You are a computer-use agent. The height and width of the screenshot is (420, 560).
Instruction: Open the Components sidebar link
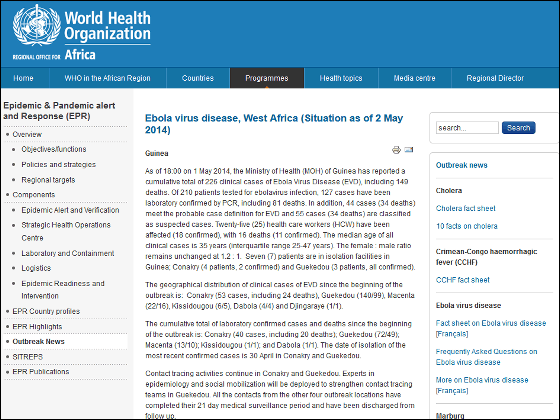(34, 195)
